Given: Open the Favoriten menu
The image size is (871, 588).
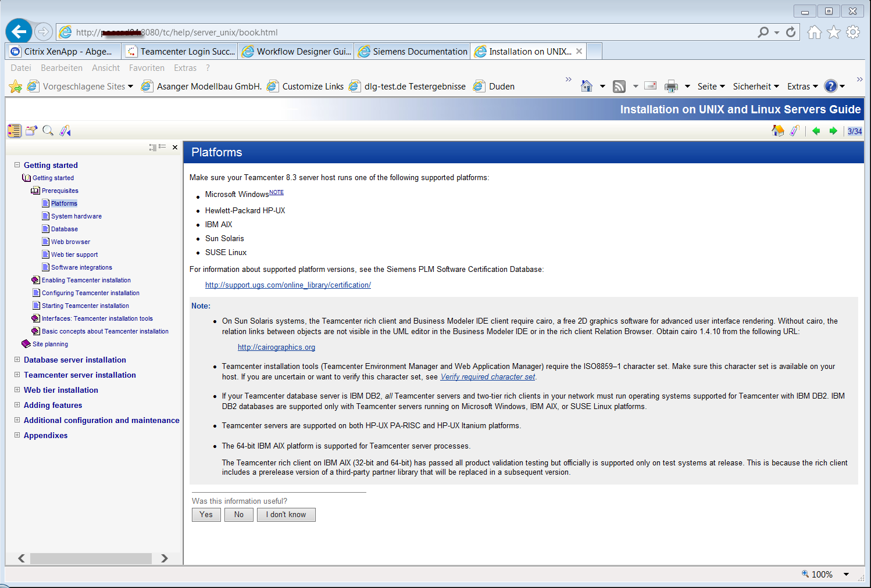Looking at the screenshot, I should point(147,68).
